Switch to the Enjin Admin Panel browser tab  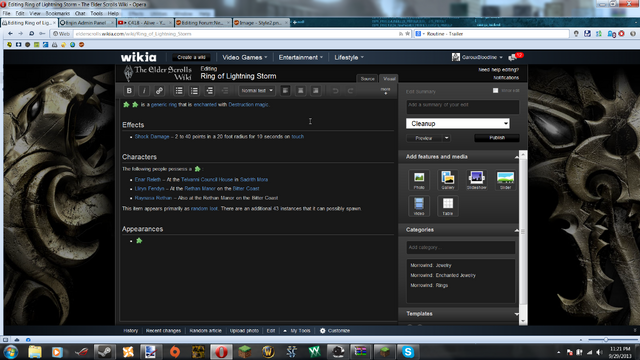pyautogui.click(x=87, y=23)
